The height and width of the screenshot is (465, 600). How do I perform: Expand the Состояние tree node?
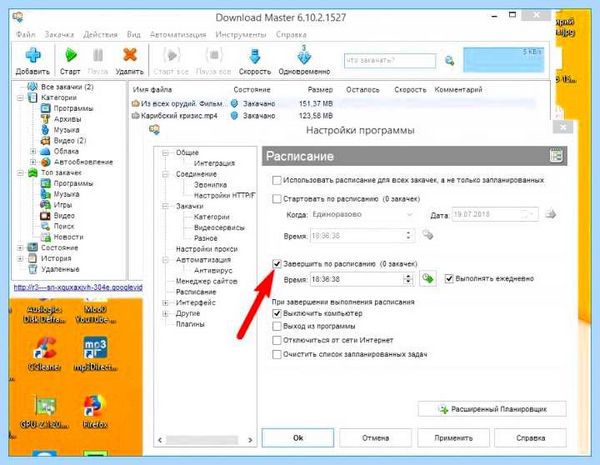coord(20,248)
